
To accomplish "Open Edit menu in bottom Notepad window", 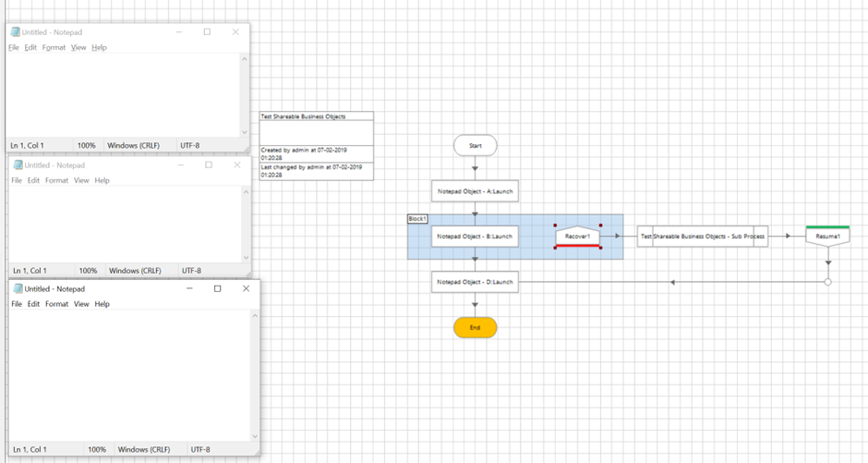I will tap(34, 304).
